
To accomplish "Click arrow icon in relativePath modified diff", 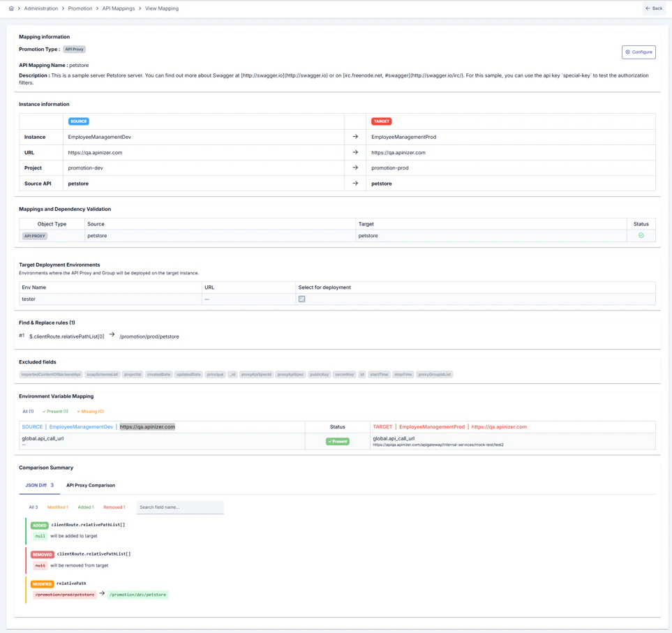I will 102,594.
